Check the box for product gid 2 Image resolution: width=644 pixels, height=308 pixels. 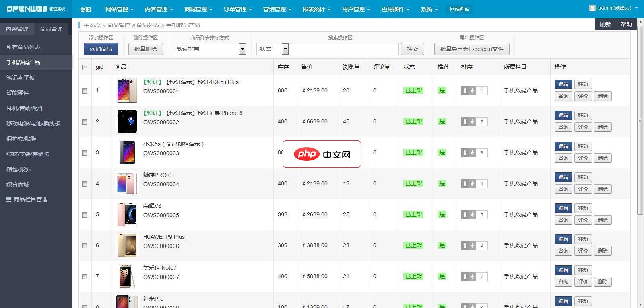pyautogui.click(x=85, y=122)
